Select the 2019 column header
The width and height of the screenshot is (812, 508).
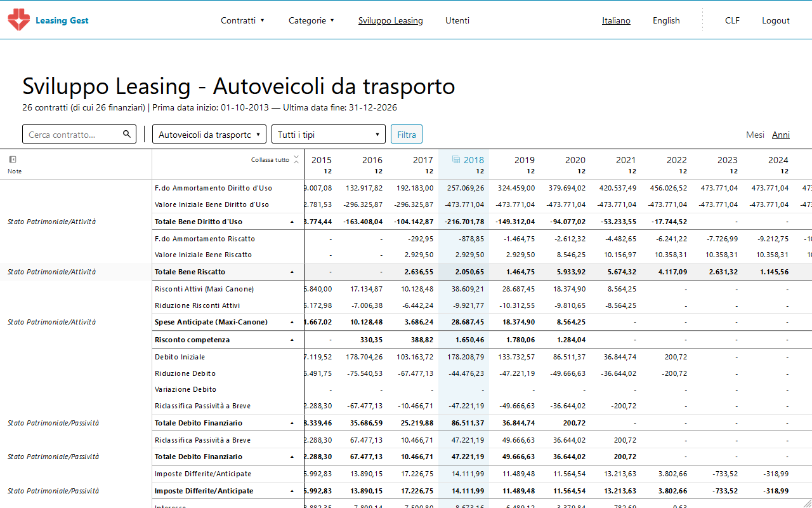pyautogui.click(x=525, y=160)
